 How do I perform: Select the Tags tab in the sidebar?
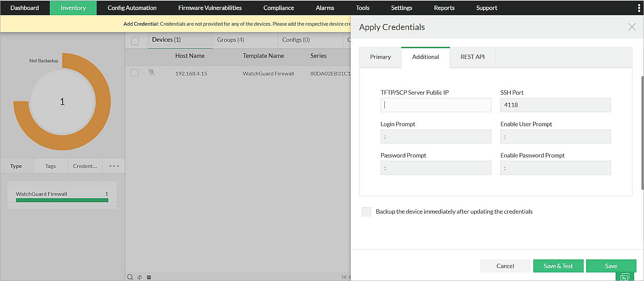[x=50, y=165]
